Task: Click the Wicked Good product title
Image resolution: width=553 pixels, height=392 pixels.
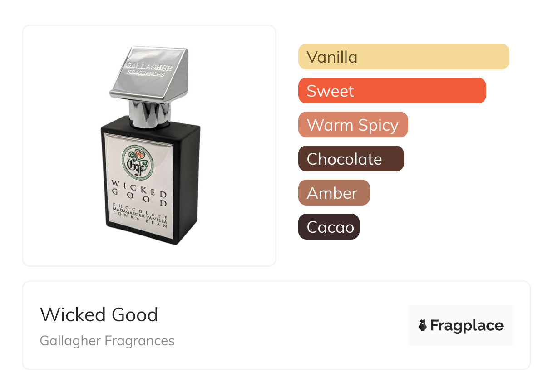Action: (99, 314)
